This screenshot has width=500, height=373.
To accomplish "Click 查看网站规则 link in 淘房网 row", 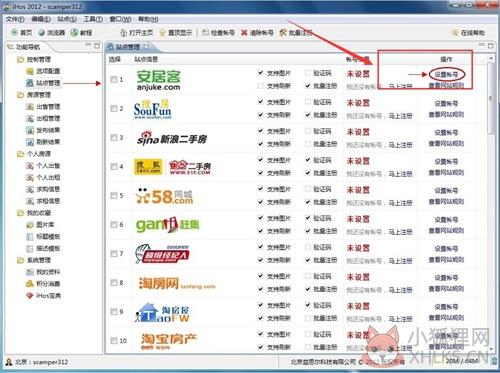I will [x=446, y=289].
